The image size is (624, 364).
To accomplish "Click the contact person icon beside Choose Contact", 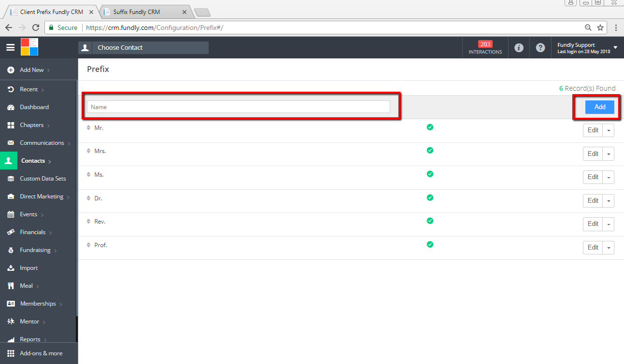I will pos(85,48).
